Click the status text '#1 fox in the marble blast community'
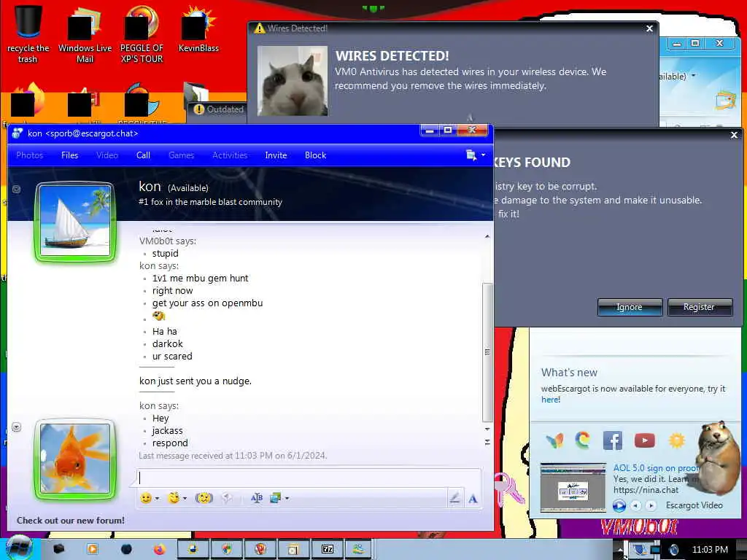The image size is (747, 560). [x=210, y=202]
